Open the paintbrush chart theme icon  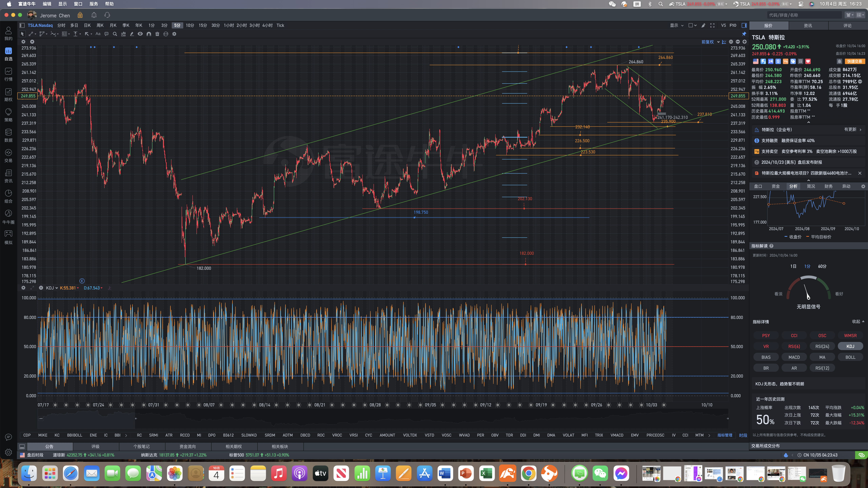(x=703, y=25)
